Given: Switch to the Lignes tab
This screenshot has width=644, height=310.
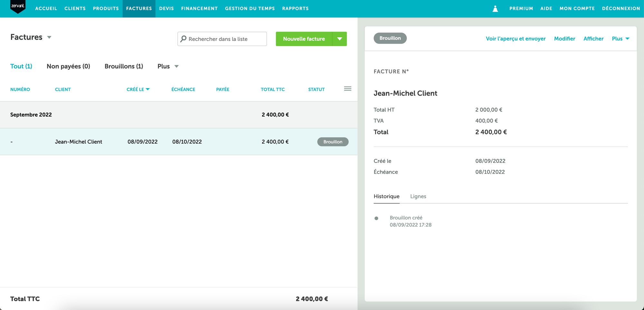Looking at the screenshot, I should tap(418, 196).
